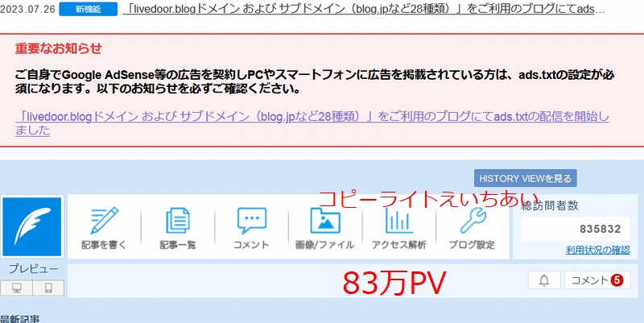Viewport: 644px width, 323px height.
Task: Click the プレビュー label
Action: (x=34, y=269)
